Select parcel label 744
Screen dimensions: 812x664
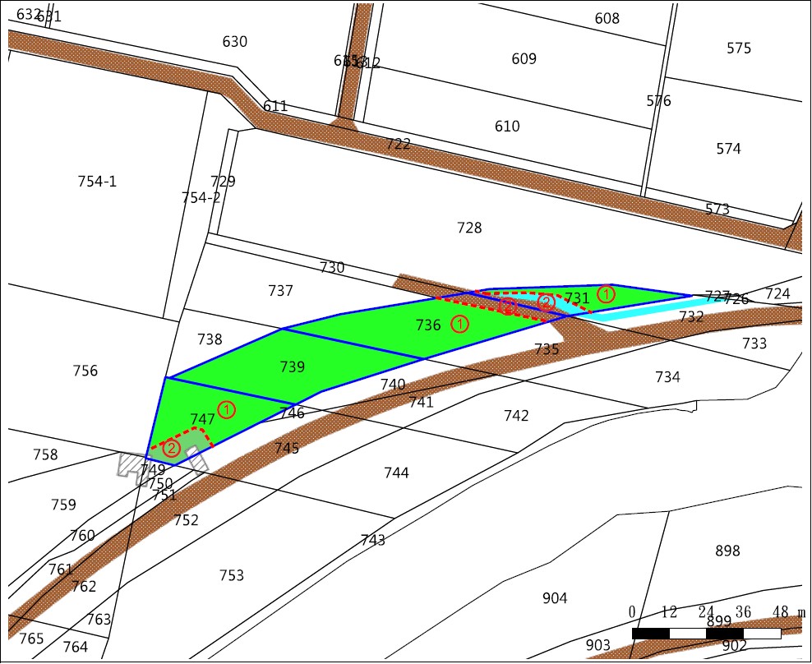tap(396, 473)
